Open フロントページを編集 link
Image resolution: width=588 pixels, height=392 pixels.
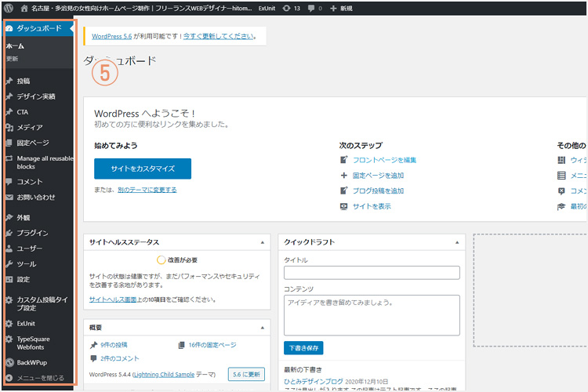coord(384,160)
